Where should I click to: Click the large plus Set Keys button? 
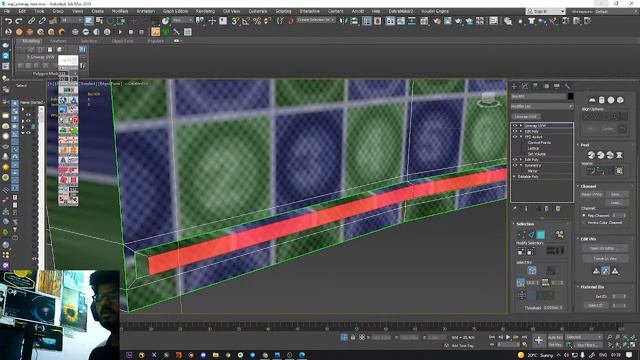pos(539,340)
